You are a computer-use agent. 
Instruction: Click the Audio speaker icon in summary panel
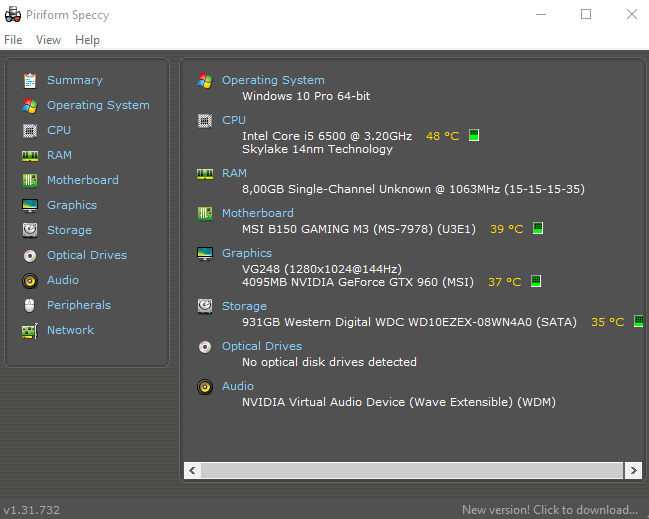tap(205, 387)
